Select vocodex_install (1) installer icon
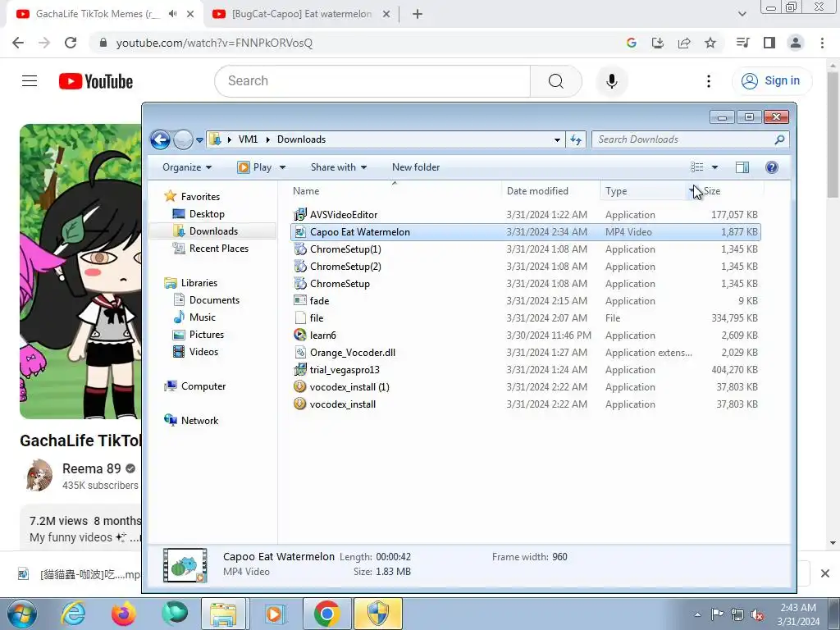 300,387
